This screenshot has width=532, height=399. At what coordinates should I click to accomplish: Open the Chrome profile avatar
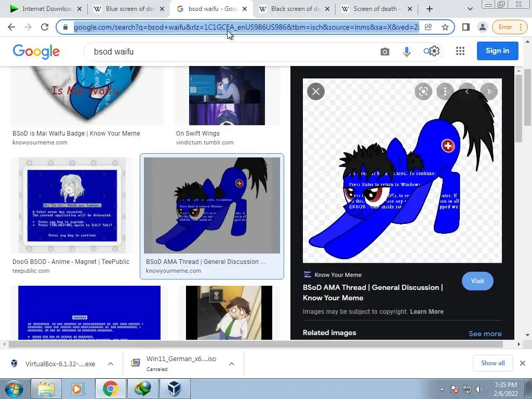(482, 27)
